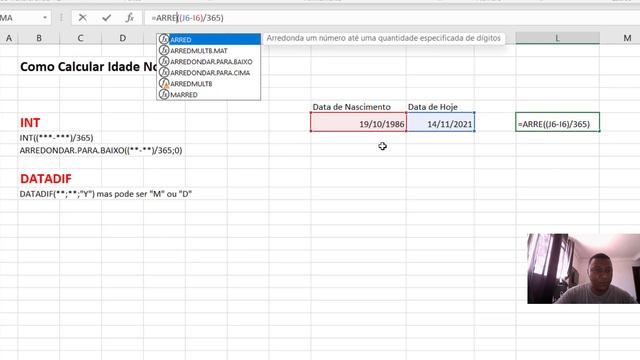Select column M header

[627, 38]
